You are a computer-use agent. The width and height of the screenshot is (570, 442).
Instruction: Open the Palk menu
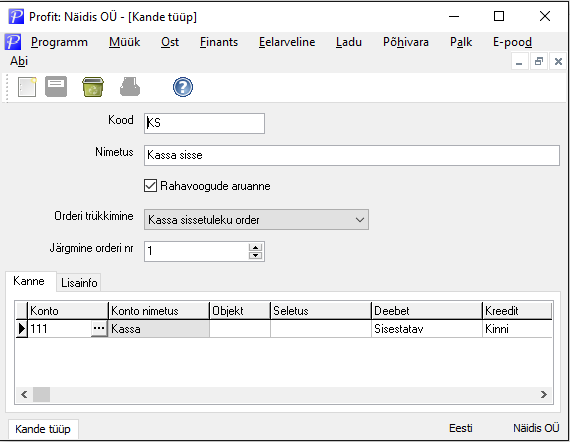pos(461,42)
